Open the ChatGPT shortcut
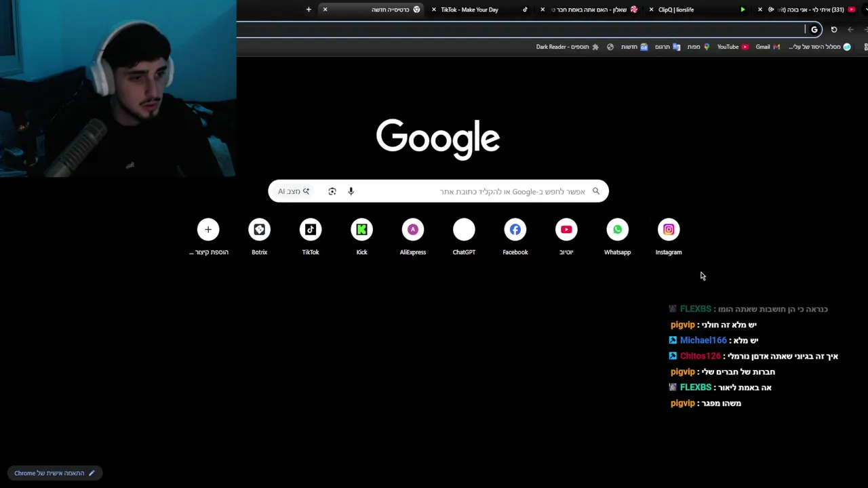Image resolution: width=868 pixels, height=488 pixels. pos(464,237)
